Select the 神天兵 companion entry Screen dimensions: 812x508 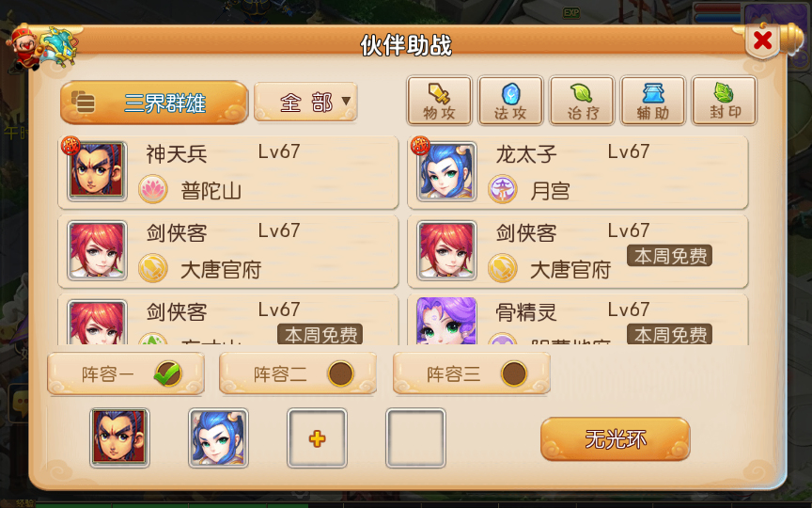(x=227, y=172)
